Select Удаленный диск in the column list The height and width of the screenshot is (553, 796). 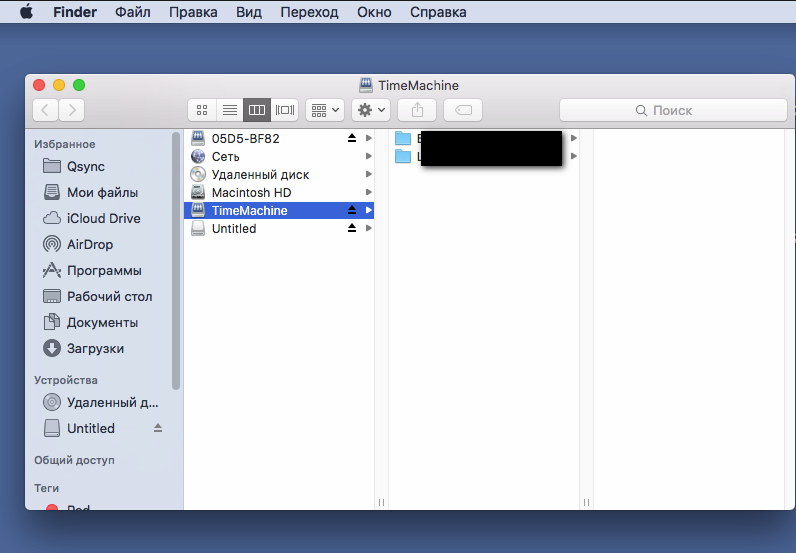260,174
